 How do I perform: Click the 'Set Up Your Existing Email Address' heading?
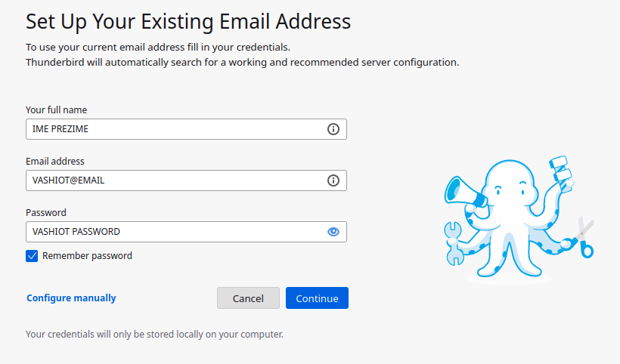pos(188,21)
